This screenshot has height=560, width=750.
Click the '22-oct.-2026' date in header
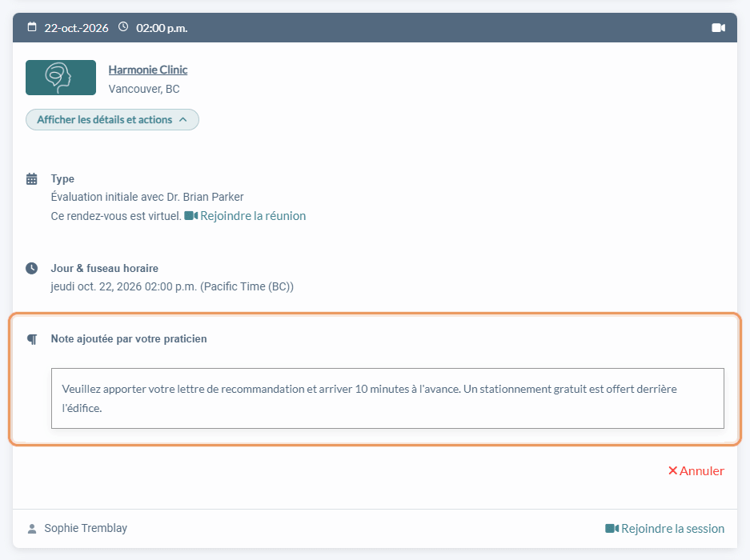click(77, 28)
